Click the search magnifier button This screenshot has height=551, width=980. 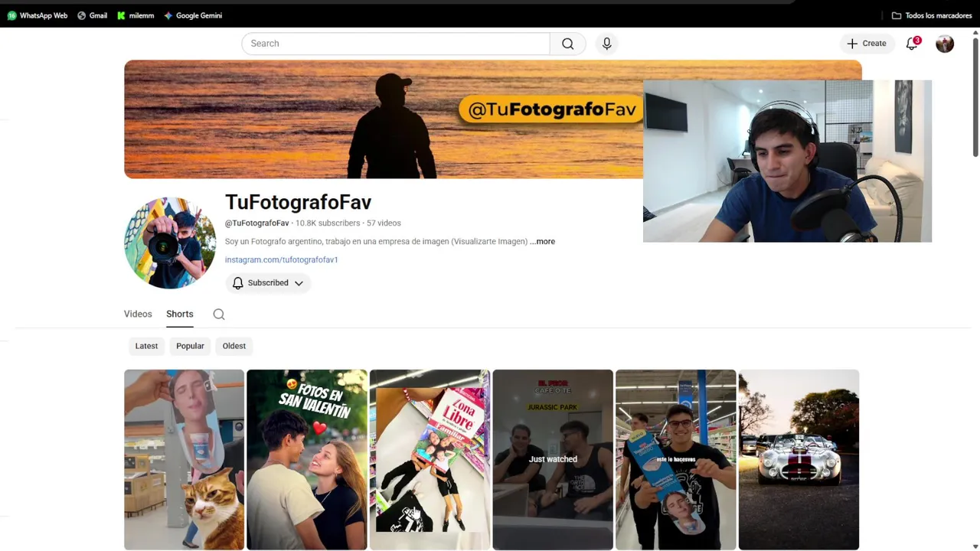[567, 44]
